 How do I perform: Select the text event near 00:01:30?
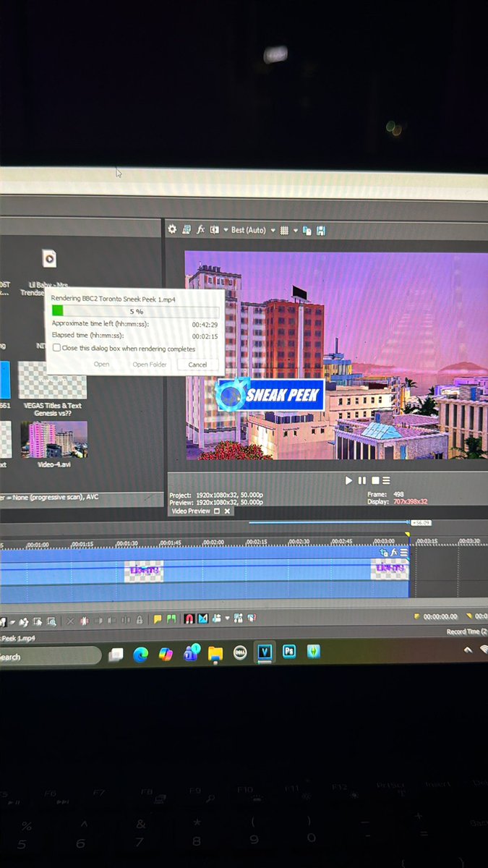point(143,571)
